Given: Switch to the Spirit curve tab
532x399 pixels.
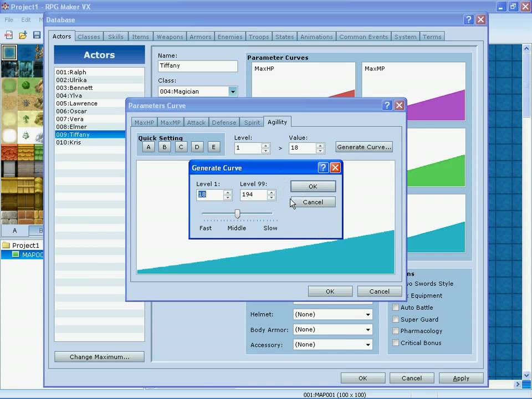Looking at the screenshot, I should (252, 122).
